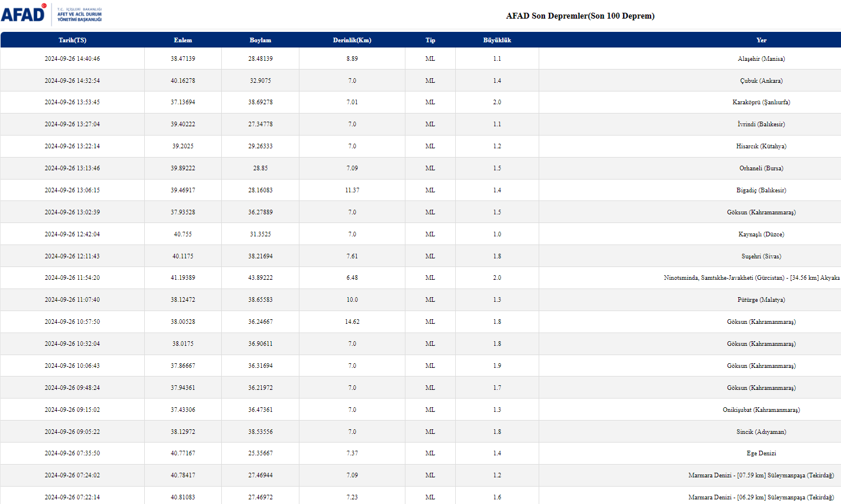The width and height of the screenshot is (841, 504).
Task: Click the date 2024-09-26 10:06:43
Action: pos(72,366)
